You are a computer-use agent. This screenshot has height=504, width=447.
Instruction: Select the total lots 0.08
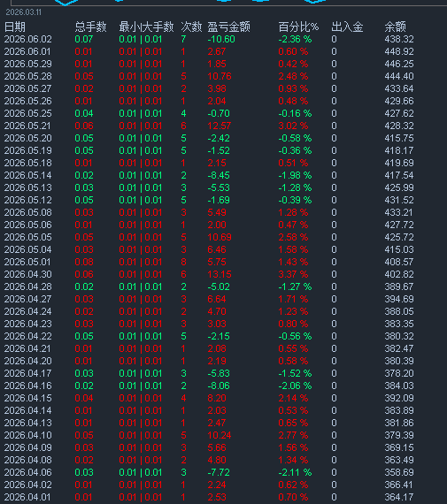click(84, 262)
